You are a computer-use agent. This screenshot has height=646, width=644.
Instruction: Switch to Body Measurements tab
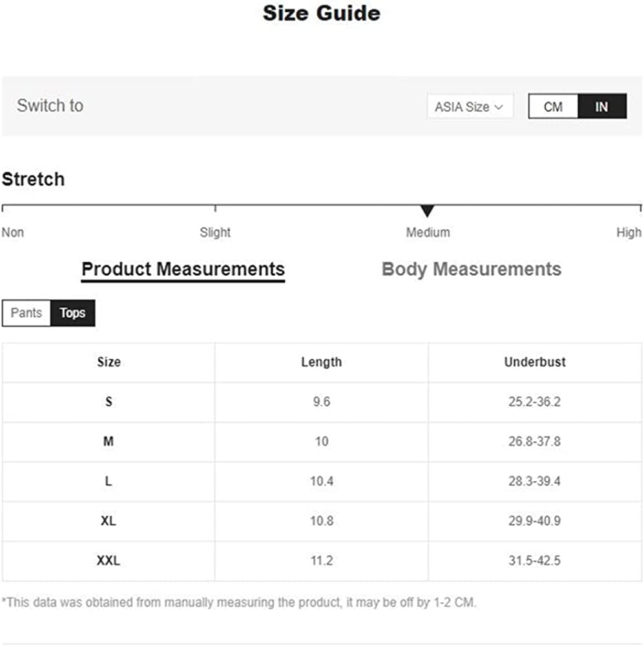[x=472, y=269]
